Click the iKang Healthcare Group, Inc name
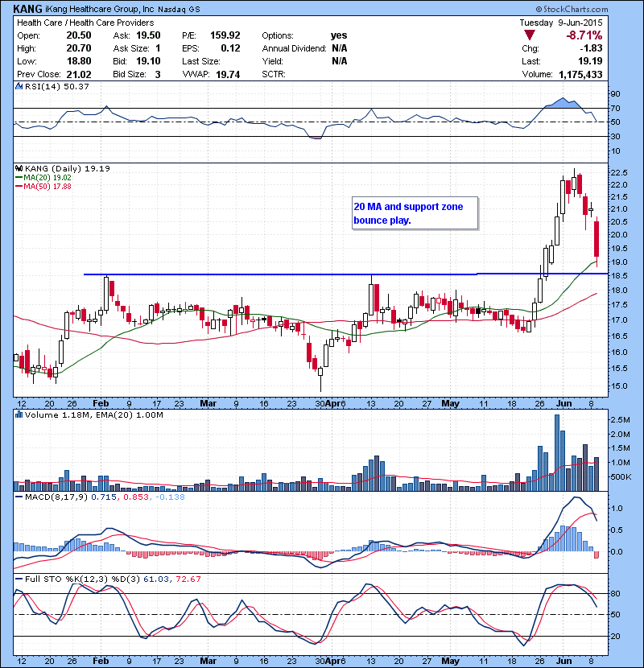Image resolution: width=644 pixels, height=668 pixels. click(99, 9)
